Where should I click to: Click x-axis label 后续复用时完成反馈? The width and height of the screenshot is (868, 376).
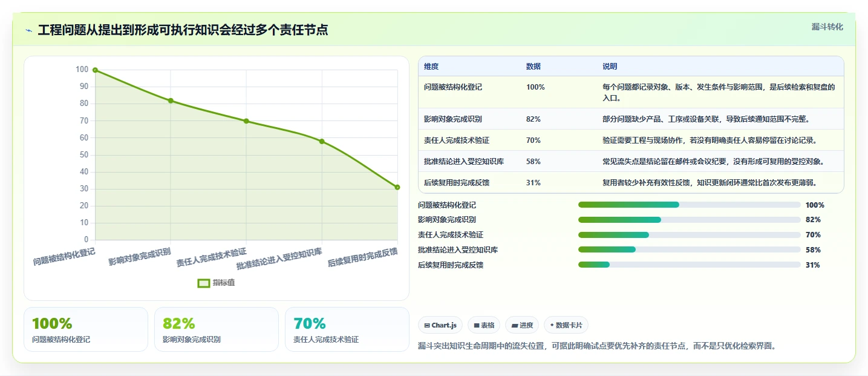tap(363, 257)
